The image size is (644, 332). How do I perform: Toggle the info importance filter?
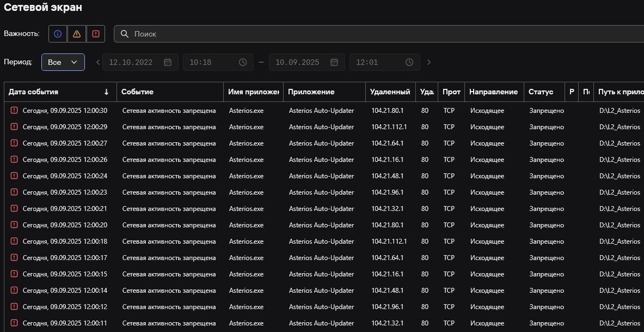(x=58, y=34)
